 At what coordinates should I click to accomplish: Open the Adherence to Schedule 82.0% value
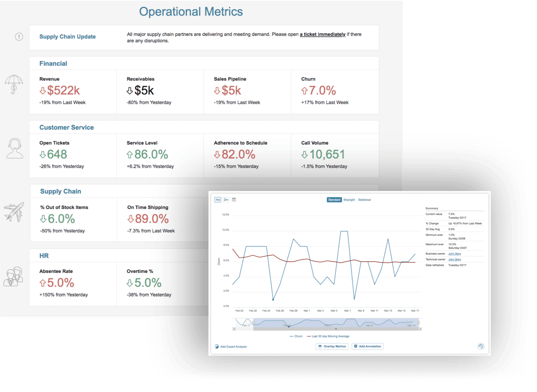[x=238, y=154]
